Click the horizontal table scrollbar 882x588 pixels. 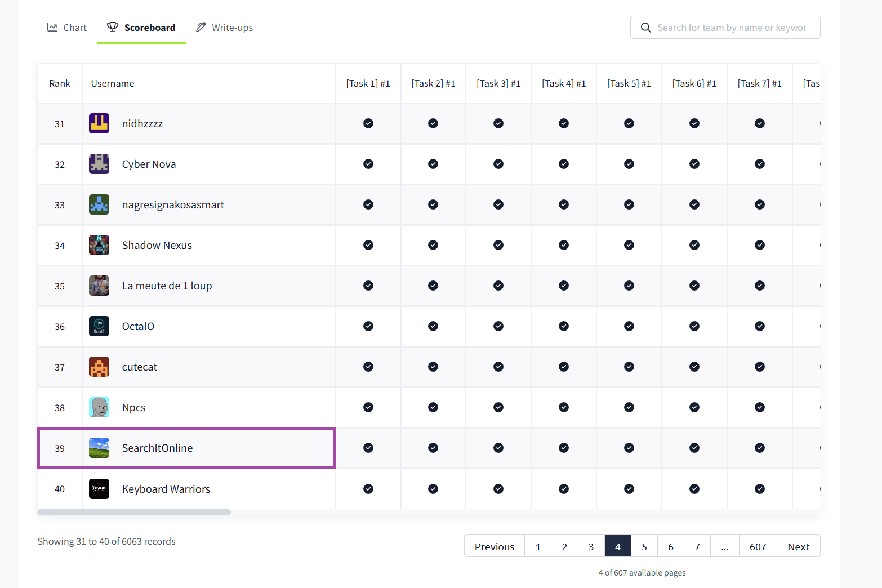pos(134,513)
